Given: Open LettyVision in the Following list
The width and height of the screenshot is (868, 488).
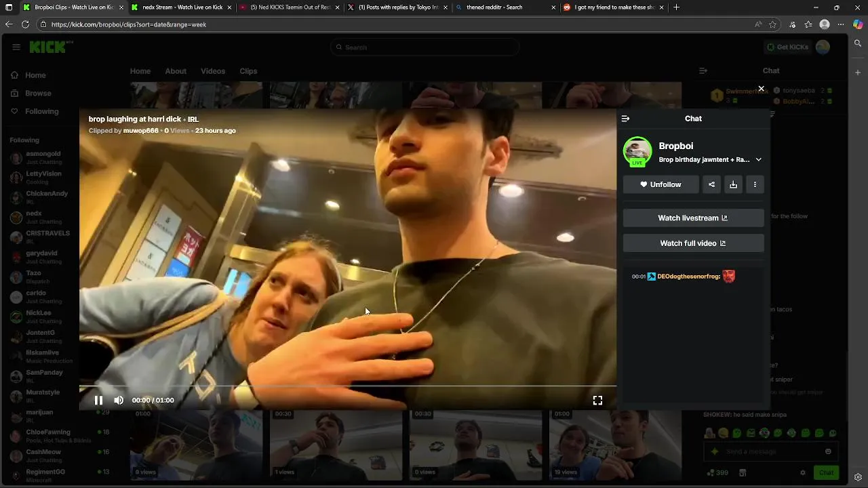Looking at the screenshot, I should coord(43,178).
